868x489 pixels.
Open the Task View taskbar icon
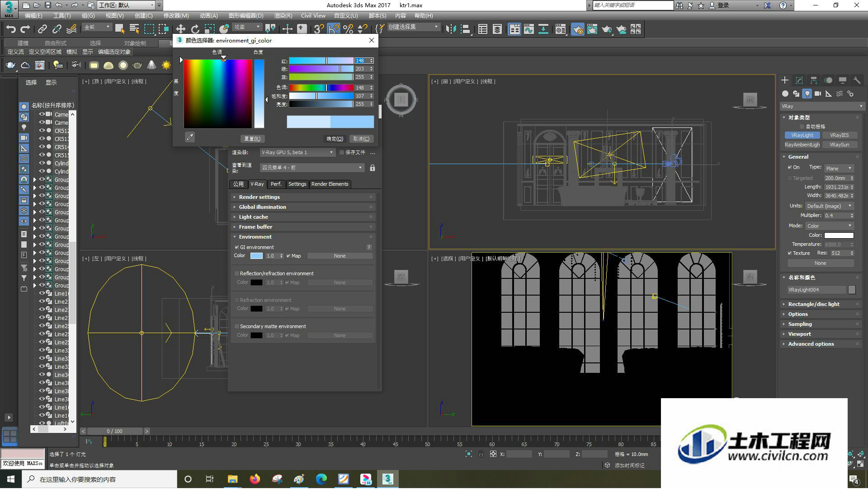[x=209, y=479]
